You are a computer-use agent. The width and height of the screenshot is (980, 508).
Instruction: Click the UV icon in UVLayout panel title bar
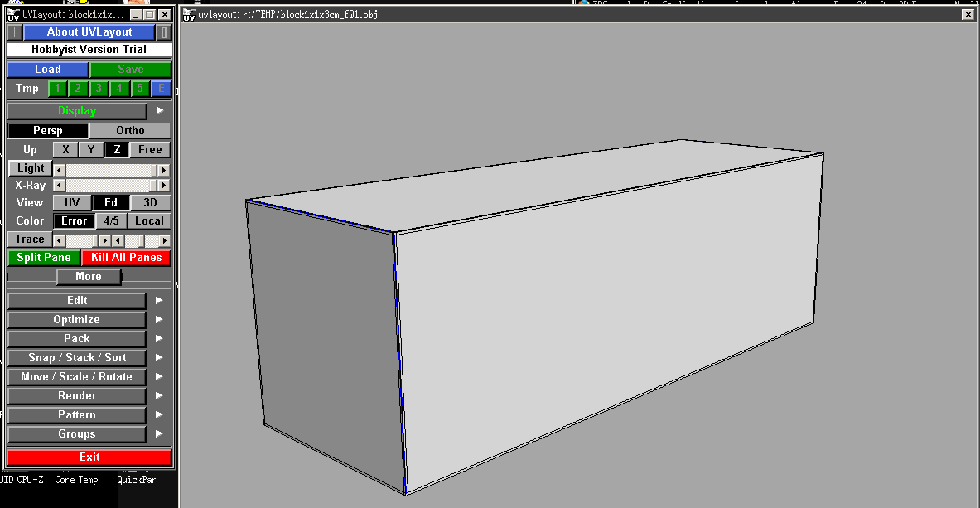click(13, 14)
